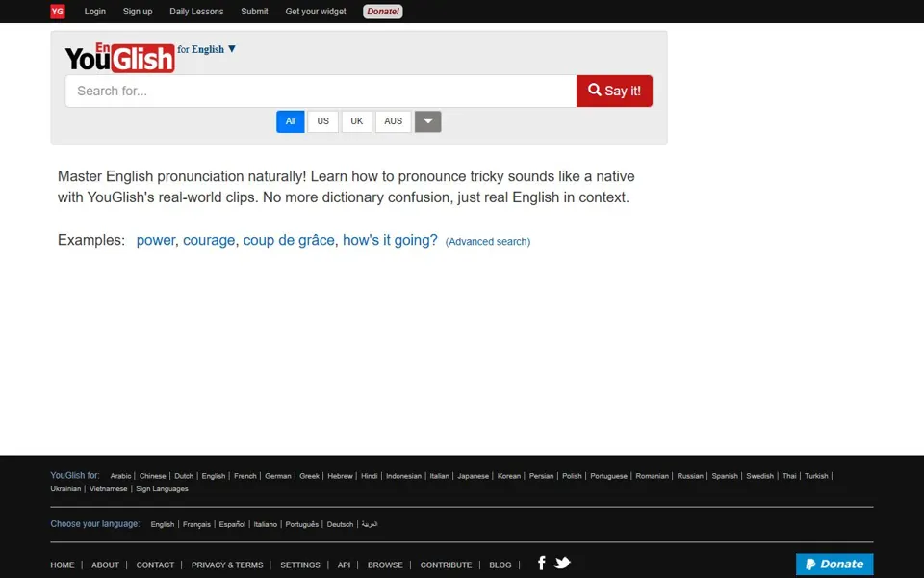Image resolution: width=924 pixels, height=578 pixels.
Task: Open YouGlish for Japanese
Action: tap(474, 476)
